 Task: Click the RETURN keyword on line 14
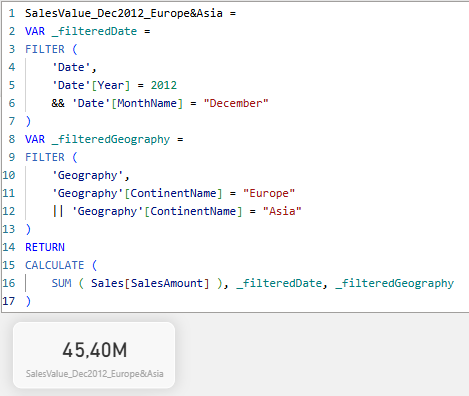click(x=45, y=247)
